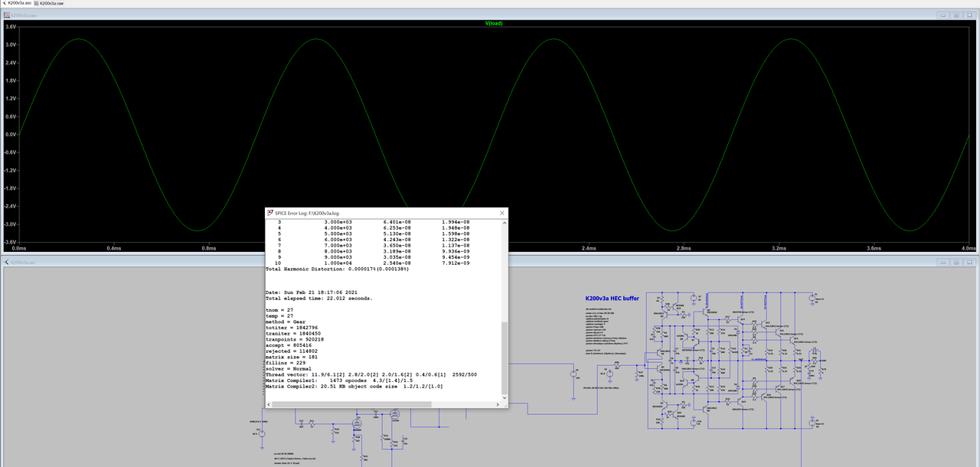Click the waveform window title bar icon
Screen dimensions: 980x467
pos(8,15)
